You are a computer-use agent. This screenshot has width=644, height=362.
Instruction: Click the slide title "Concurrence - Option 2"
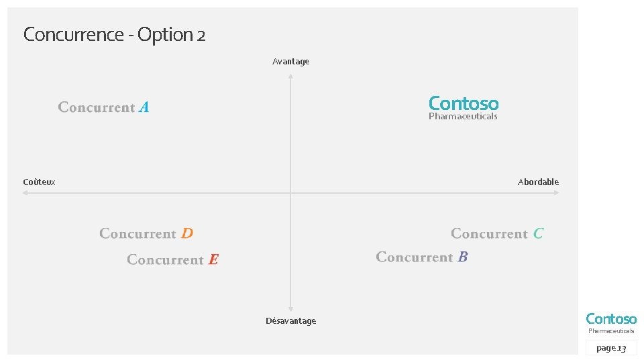(114, 34)
